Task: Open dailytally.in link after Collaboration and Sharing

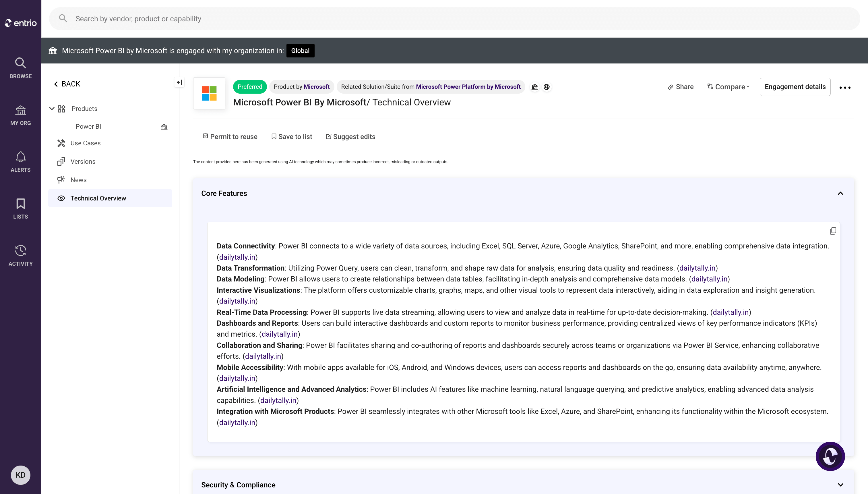Action: [263, 356]
